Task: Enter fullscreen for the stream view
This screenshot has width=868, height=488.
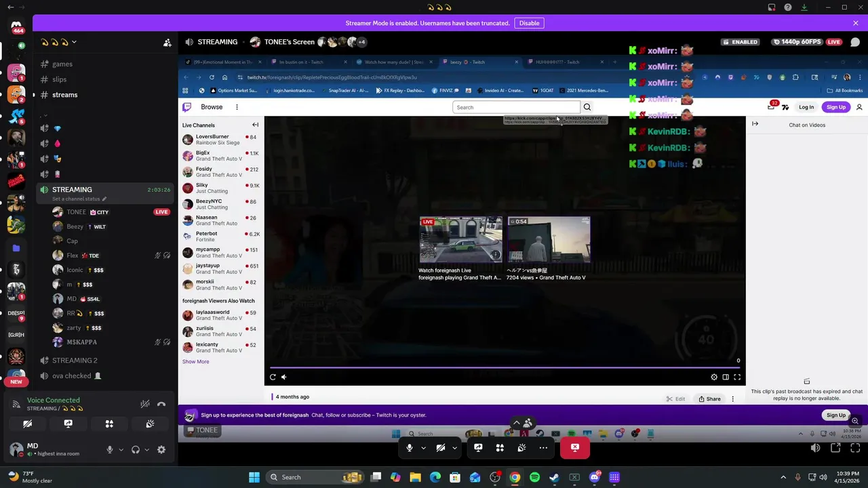Action: click(855, 448)
